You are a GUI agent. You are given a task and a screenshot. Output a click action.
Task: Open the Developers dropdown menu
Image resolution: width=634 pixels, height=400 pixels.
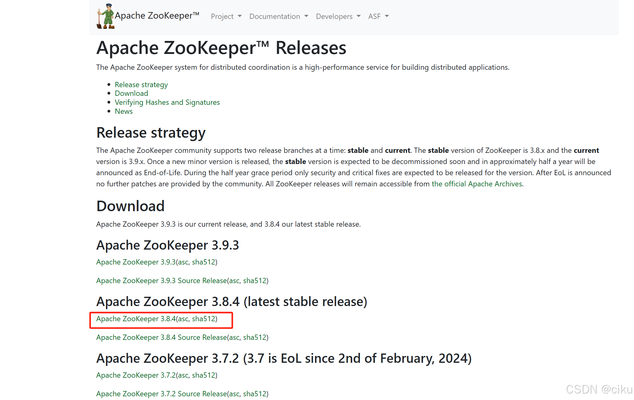pos(338,16)
